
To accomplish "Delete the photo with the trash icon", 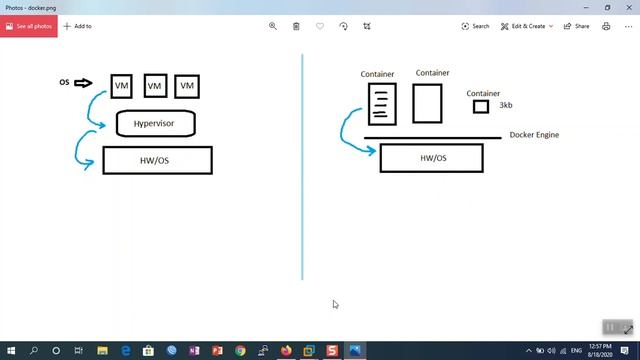I will [x=296, y=26].
